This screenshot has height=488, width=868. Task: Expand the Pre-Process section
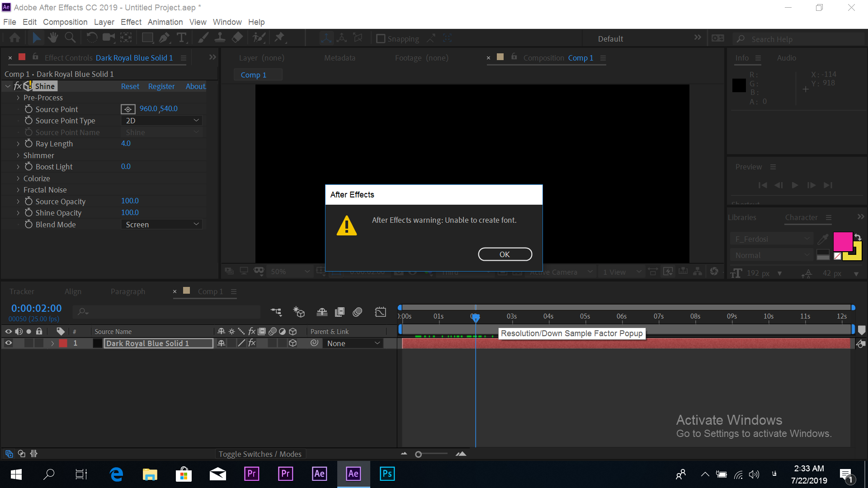[18, 98]
